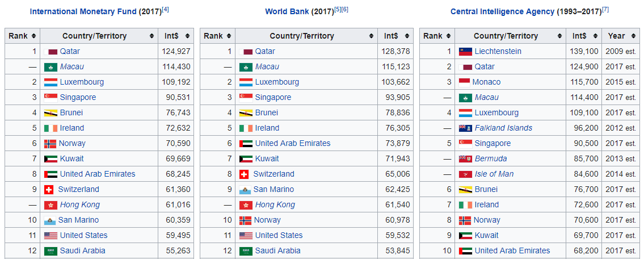Click Saudi Arabia flag in World Bank table
Viewport: 644px width, 259px height.
246,251
